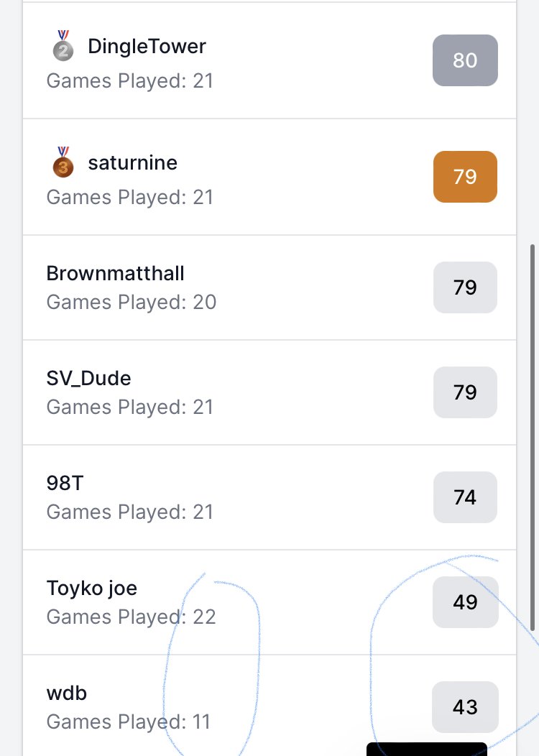Select the DingleTower player name
The height and width of the screenshot is (756, 539).
click(147, 46)
